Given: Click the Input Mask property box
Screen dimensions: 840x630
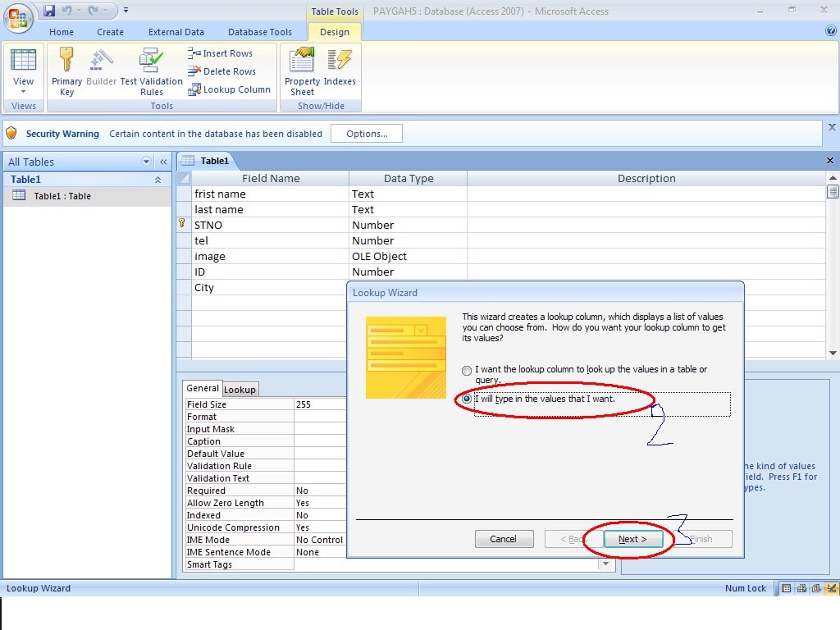Looking at the screenshot, I should tap(321, 429).
